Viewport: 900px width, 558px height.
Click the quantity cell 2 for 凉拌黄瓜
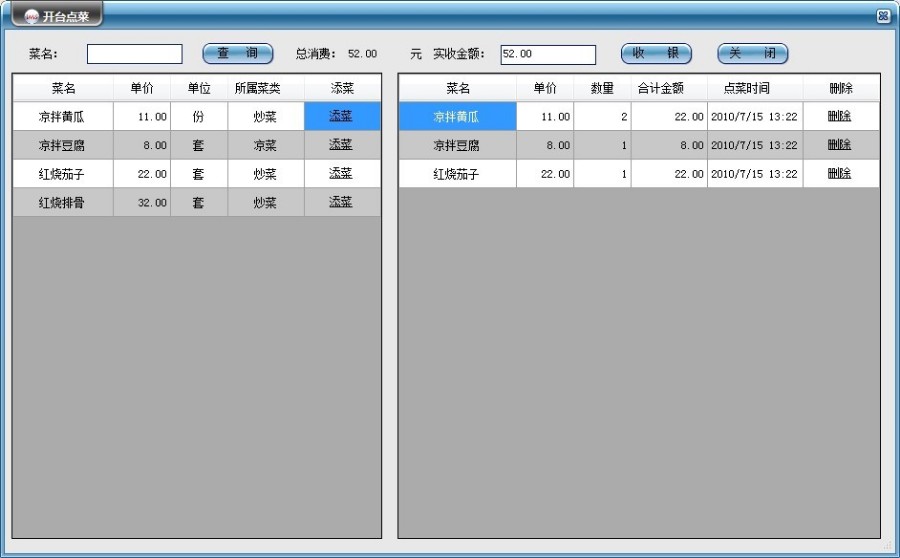tap(602, 117)
